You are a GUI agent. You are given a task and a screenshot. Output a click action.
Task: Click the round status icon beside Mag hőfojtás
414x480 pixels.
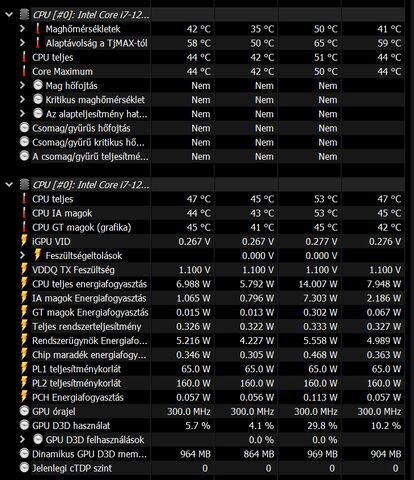point(38,85)
